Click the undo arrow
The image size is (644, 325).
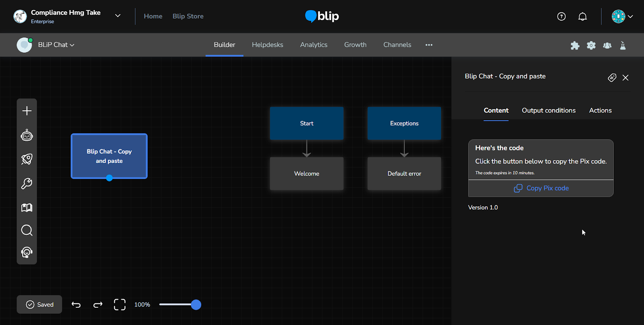76,304
